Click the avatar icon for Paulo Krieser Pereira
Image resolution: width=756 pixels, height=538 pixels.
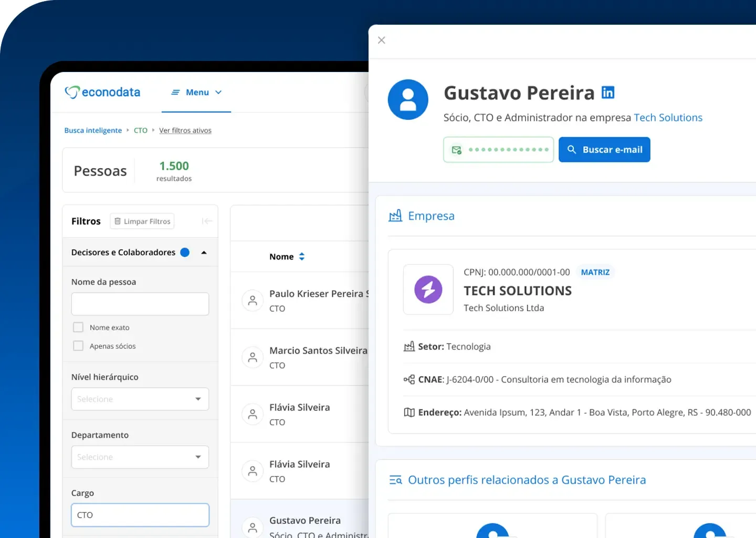tap(253, 301)
